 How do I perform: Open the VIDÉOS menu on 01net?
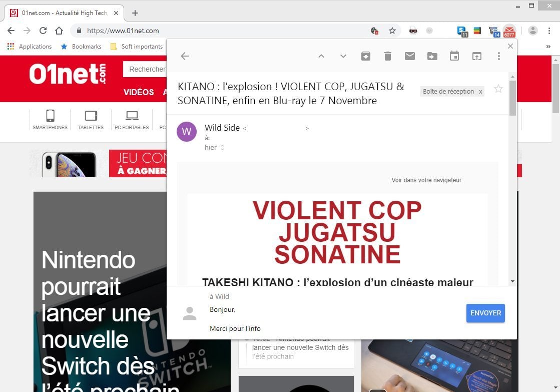click(139, 92)
